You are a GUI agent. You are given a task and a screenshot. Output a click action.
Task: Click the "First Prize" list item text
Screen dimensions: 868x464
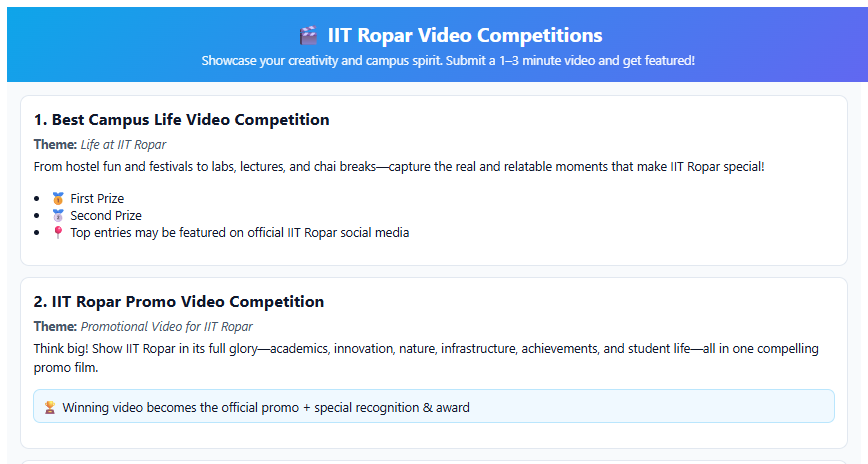(x=97, y=199)
